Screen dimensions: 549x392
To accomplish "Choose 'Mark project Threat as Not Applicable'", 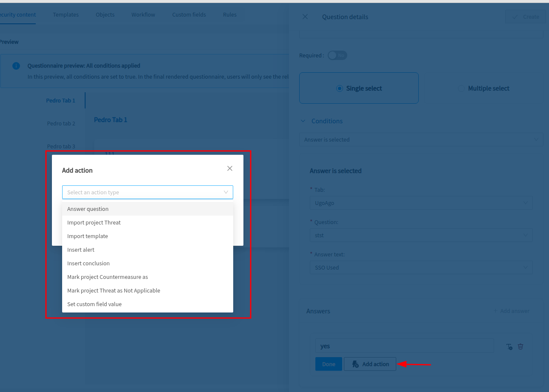I will point(148,290).
